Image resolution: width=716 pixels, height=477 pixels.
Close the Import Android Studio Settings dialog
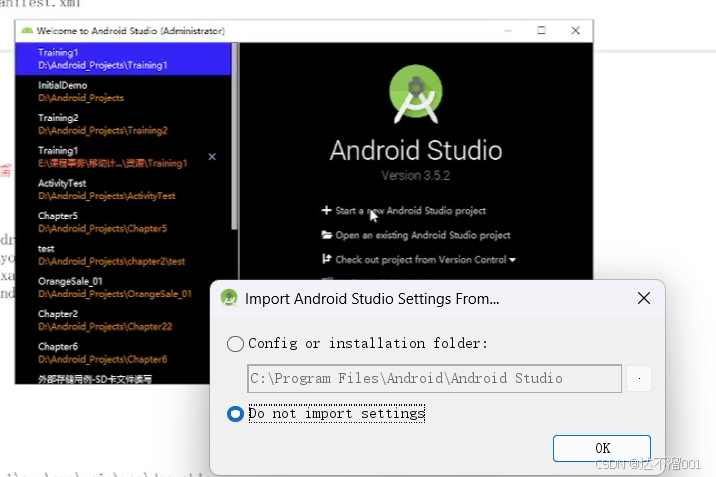pyautogui.click(x=644, y=299)
